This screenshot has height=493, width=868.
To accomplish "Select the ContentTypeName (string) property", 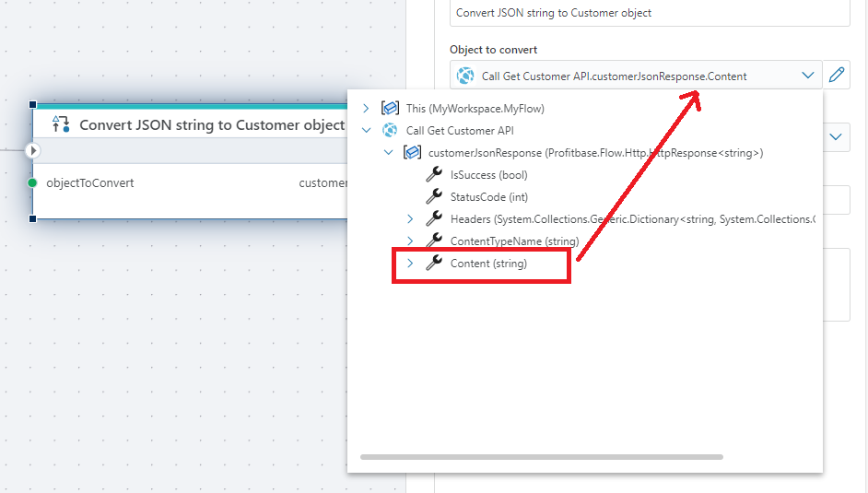I will coord(514,241).
